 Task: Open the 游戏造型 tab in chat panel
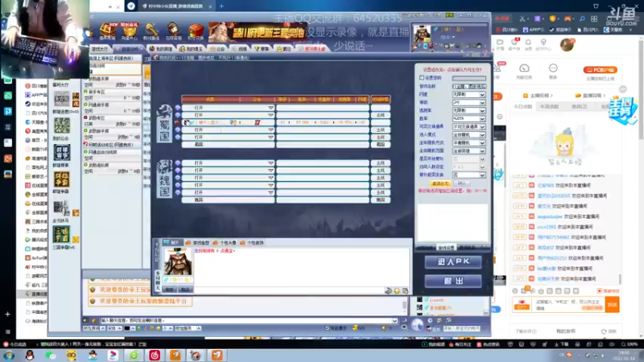pyautogui.click(x=197, y=243)
